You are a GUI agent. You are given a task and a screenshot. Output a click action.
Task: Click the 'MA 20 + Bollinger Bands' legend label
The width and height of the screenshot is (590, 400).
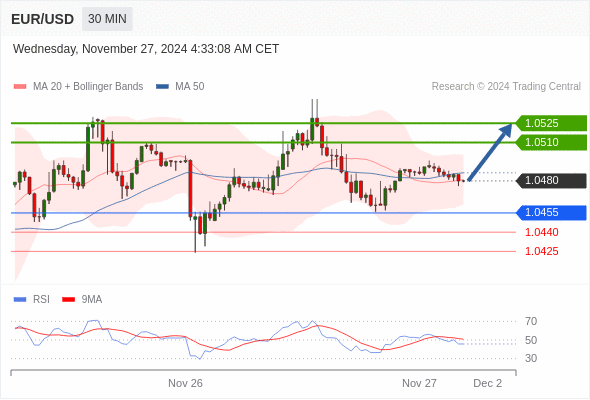point(88,87)
